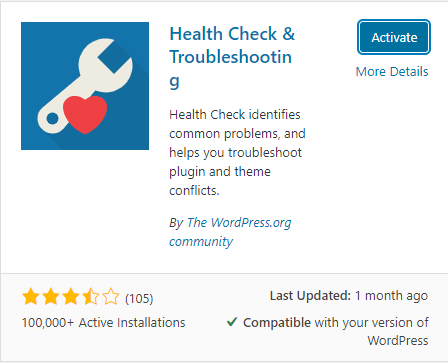This screenshot has width=448, height=363.
Task: Click the (105) review count
Action: pos(139,298)
